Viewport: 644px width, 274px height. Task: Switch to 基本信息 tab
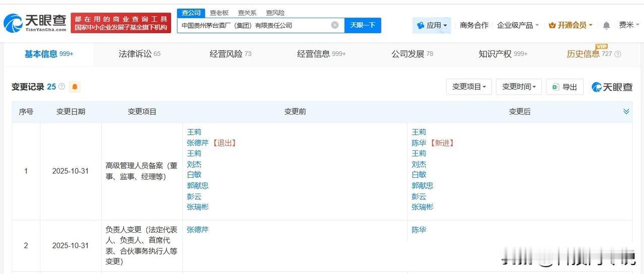(49, 54)
